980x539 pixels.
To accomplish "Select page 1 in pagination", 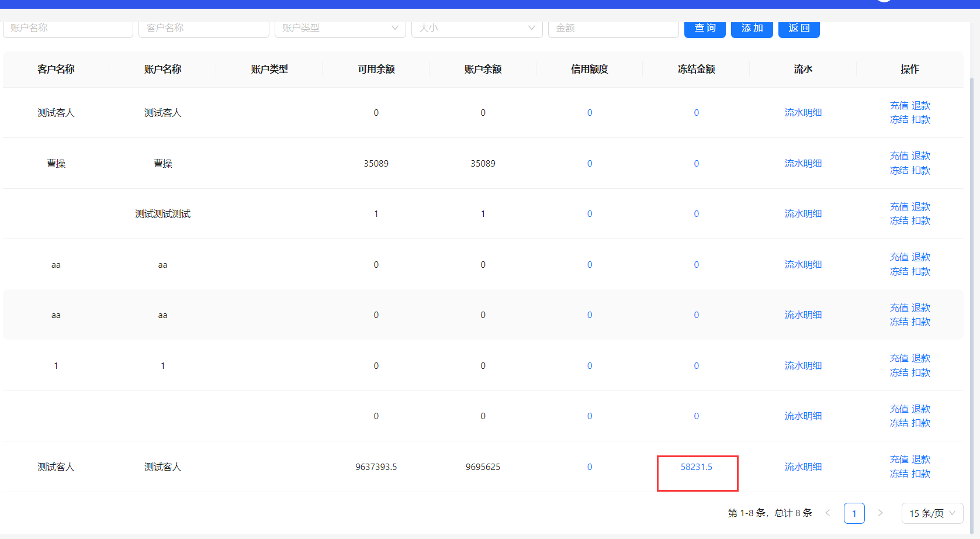I will pyautogui.click(x=854, y=513).
